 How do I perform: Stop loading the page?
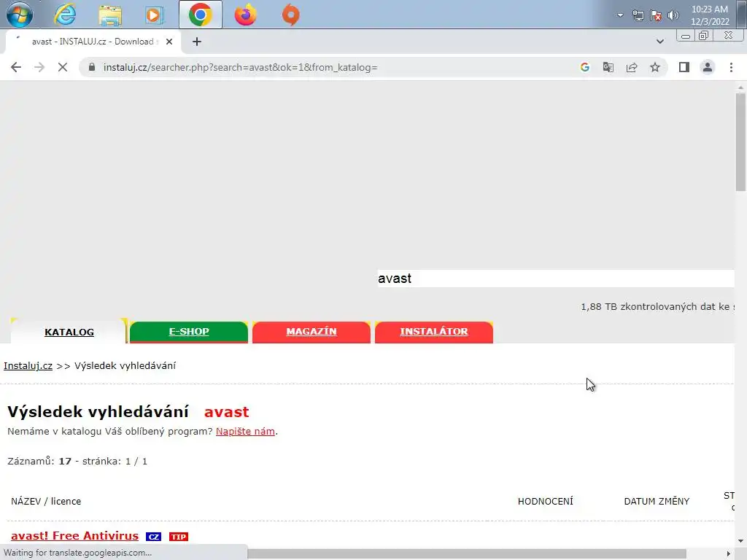[x=63, y=67]
